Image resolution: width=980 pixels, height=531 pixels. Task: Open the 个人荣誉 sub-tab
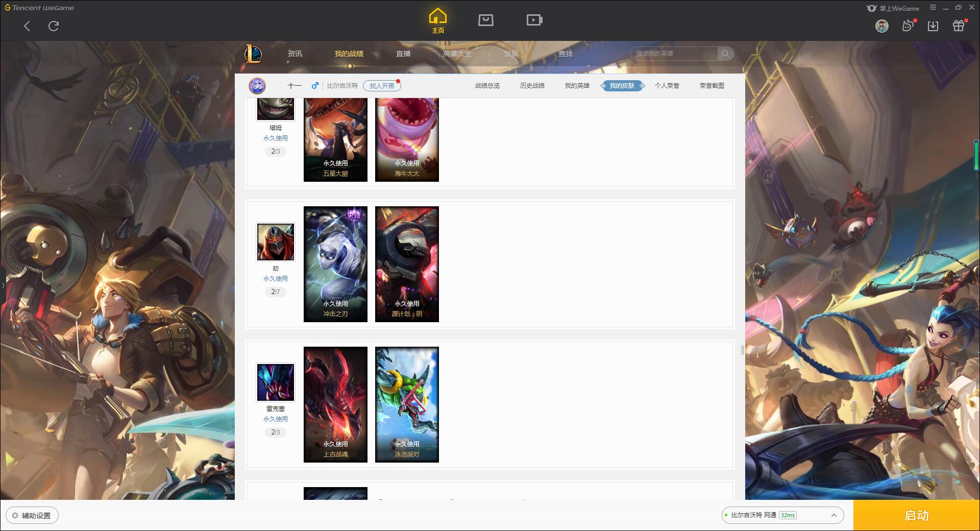(x=667, y=86)
